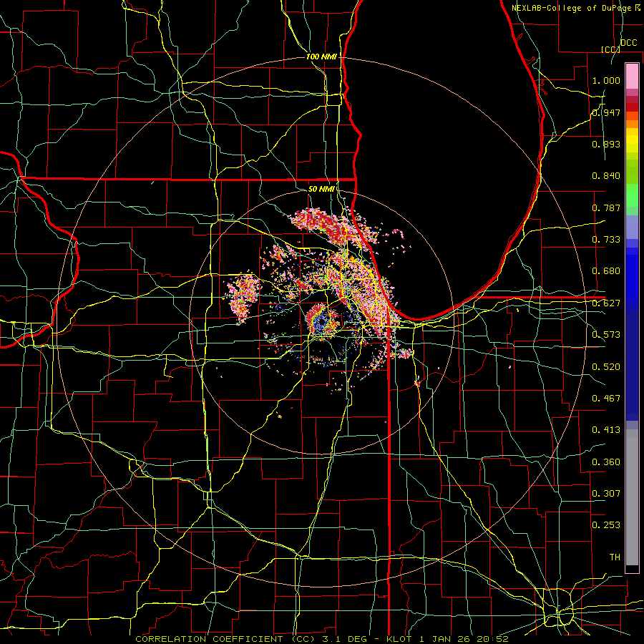644x644 pixels.
Task: Pick the bright green legend color band
Action: 632,195
